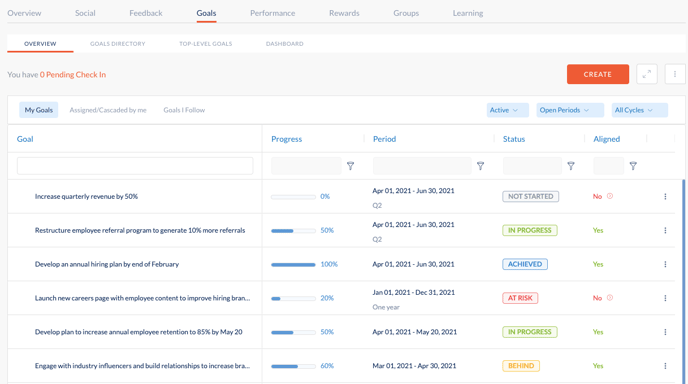Click the 'Apr 01, 2021 - May 20, 2021' period cell
Viewport: 688px width, 384px height.
click(x=415, y=332)
